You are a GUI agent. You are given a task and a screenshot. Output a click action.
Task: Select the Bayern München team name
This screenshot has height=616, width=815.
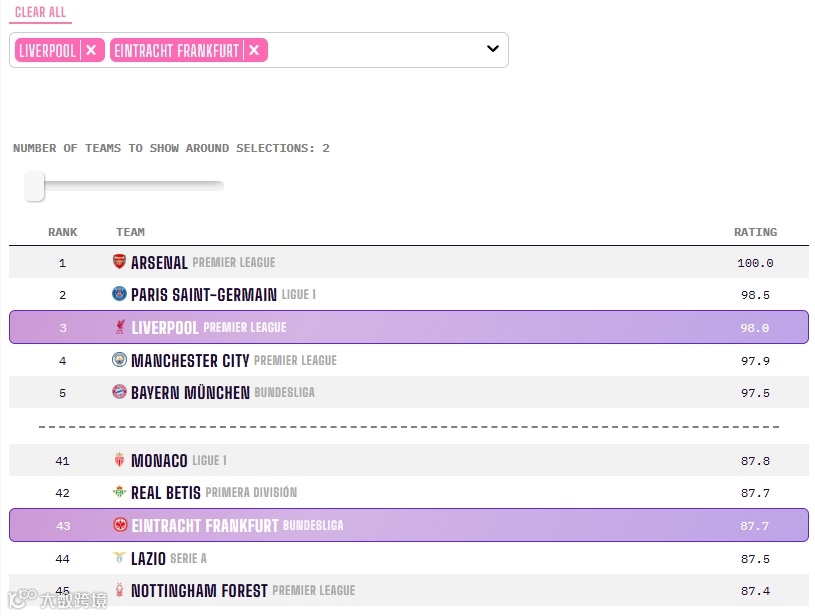190,393
